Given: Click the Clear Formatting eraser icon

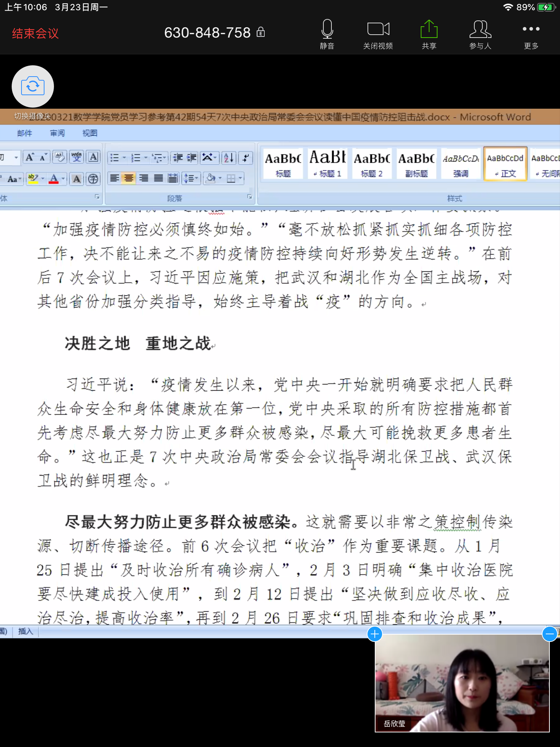Looking at the screenshot, I should click(59, 157).
